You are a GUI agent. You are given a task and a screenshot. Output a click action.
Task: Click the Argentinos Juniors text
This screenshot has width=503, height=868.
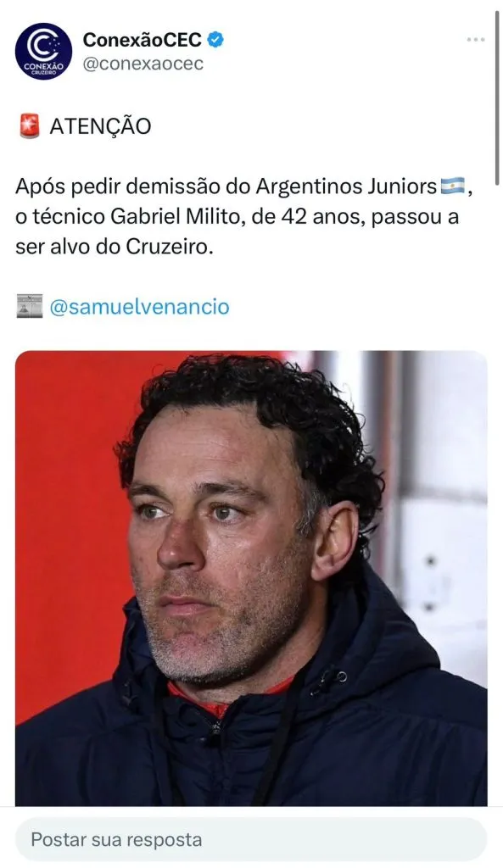coord(346,186)
